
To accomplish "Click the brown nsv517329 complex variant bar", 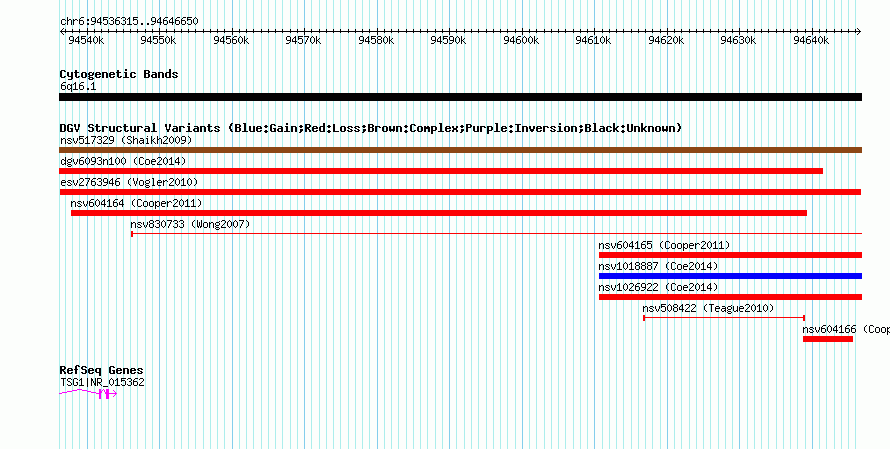I will click(x=460, y=150).
